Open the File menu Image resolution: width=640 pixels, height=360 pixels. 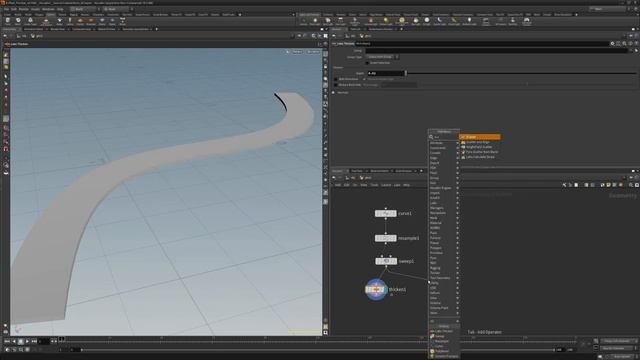click(6, 9)
